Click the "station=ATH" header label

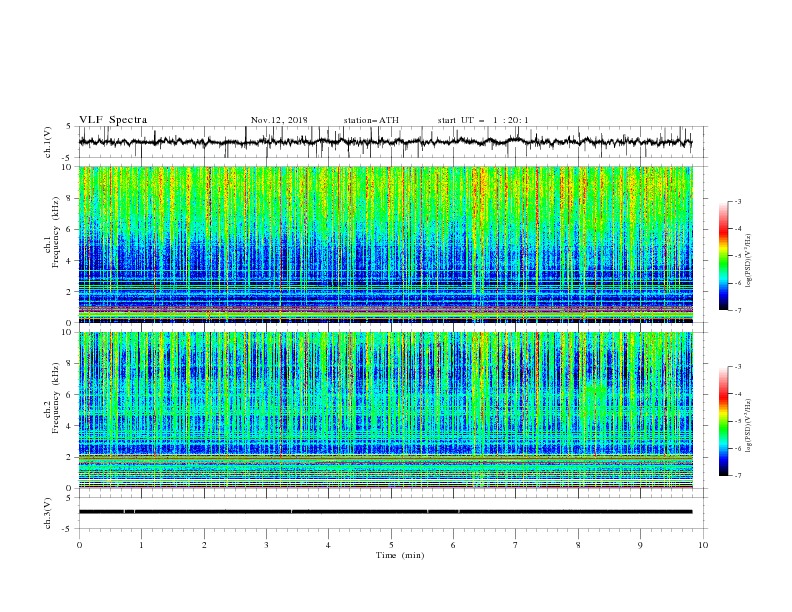coord(371,120)
